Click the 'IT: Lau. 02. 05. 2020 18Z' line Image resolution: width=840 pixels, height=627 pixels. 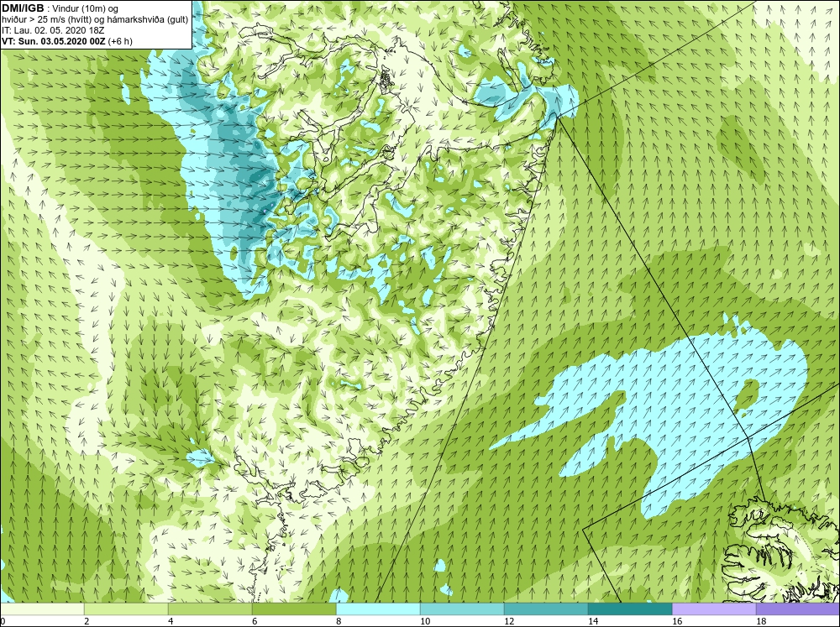(53, 30)
